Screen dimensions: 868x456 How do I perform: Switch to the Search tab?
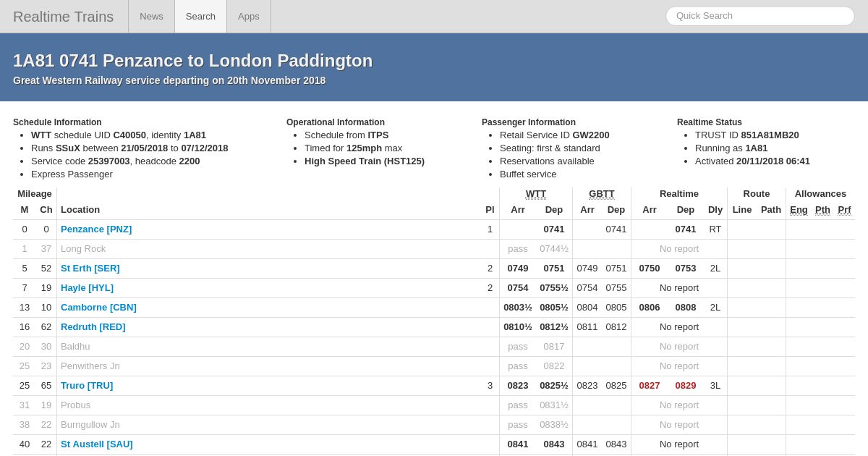tap(200, 17)
